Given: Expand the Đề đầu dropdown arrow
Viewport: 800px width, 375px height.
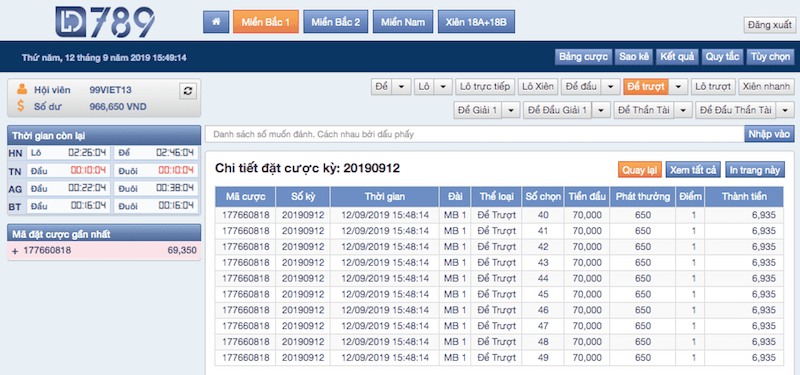Looking at the screenshot, I should [x=610, y=87].
